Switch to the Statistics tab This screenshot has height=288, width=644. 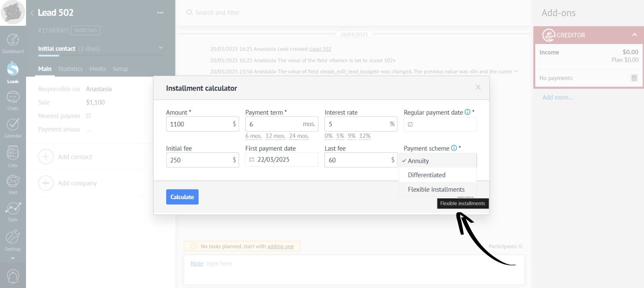click(70, 69)
